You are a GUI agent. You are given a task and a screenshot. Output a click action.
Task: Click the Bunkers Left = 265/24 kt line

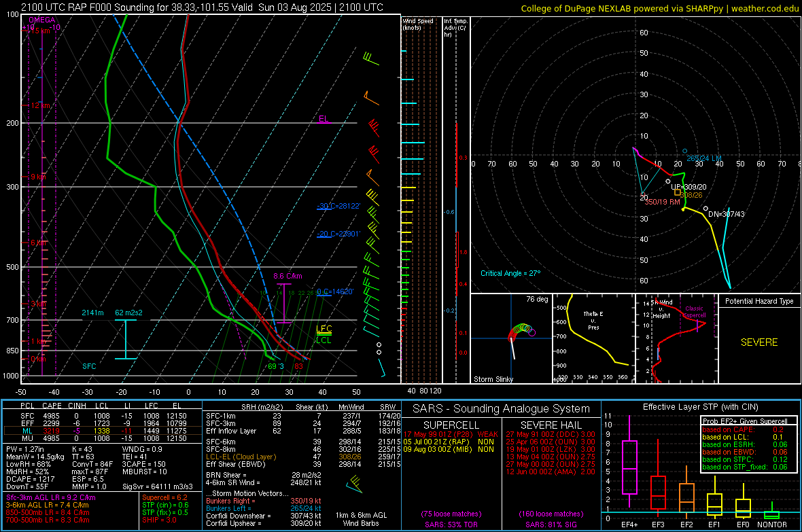tap(264, 508)
